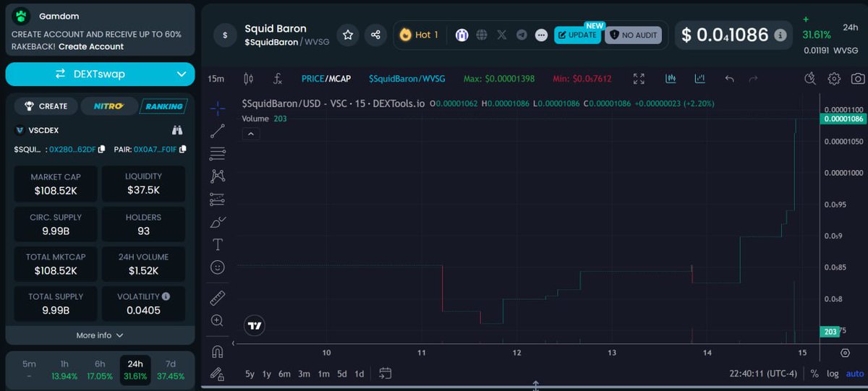Open the token's X social link

click(502, 35)
